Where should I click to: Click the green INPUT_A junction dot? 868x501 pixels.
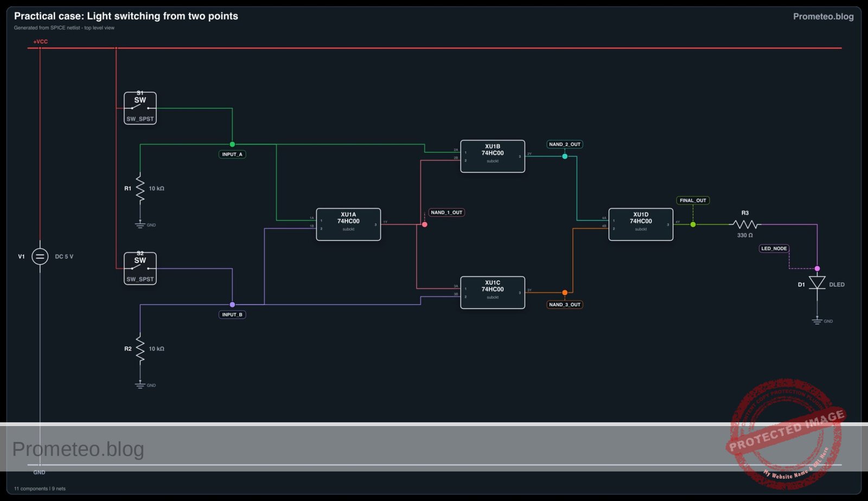point(232,144)
